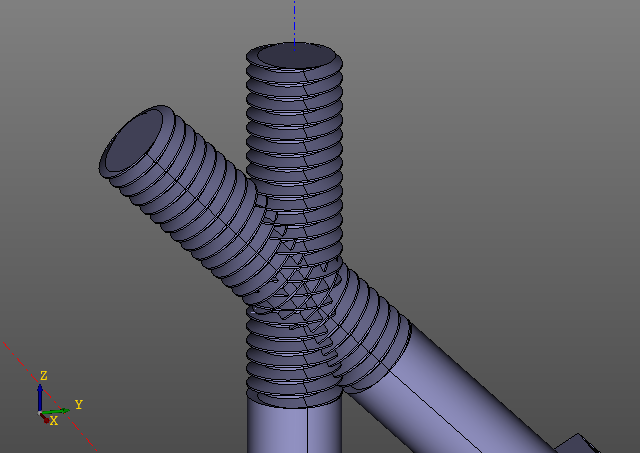Viewport: 640px width, 453px height.
Task: Select the flat end face of the angled threaded rod
Action: pyautogui.click(x=133, y=140)
